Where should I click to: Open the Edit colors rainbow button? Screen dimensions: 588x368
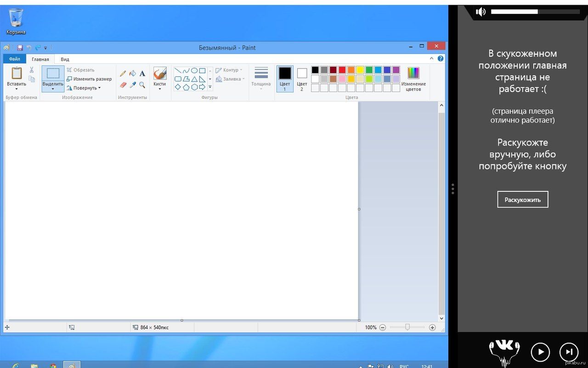413,79
